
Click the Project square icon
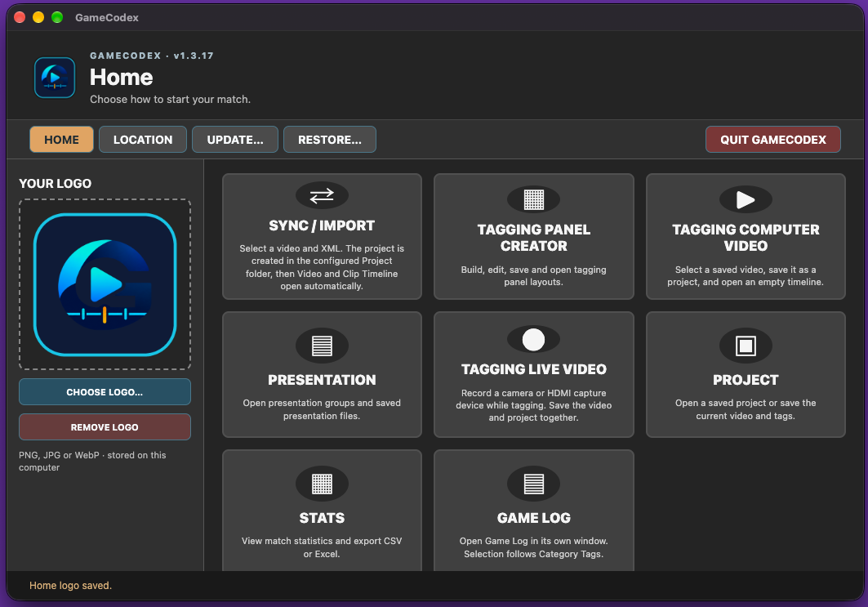(746, 346)
